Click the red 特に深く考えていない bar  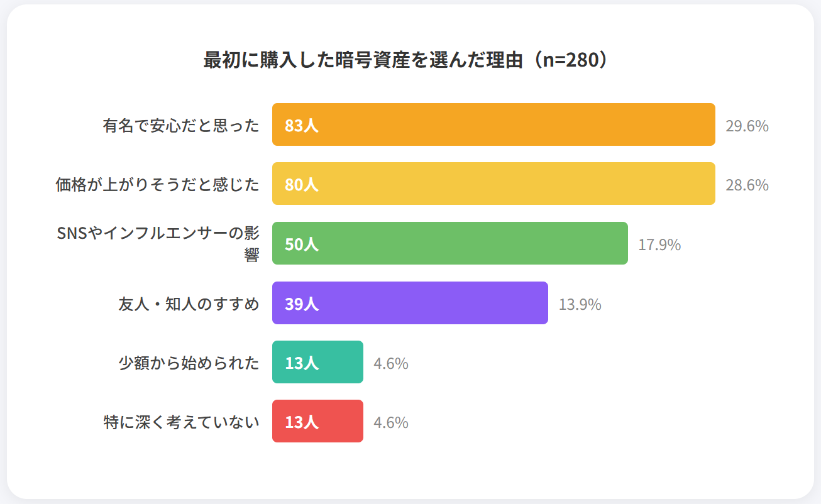(x=339, y=421)
